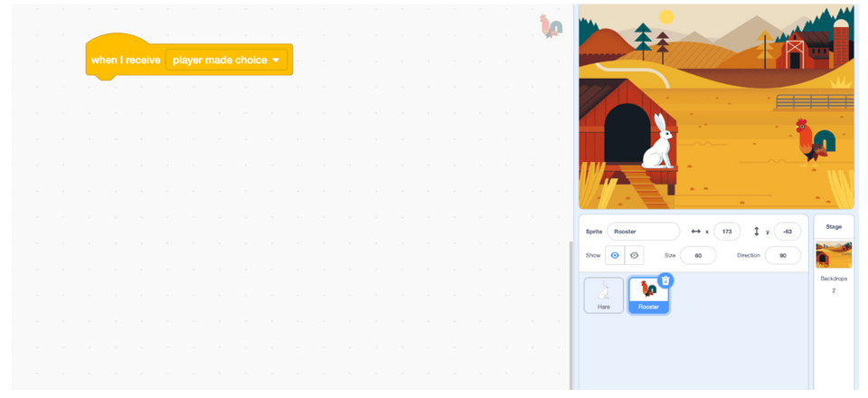Click the horizontal x-axis arrow icon
The width and height of the screenshot is (868, 398).
click(695, 232)
